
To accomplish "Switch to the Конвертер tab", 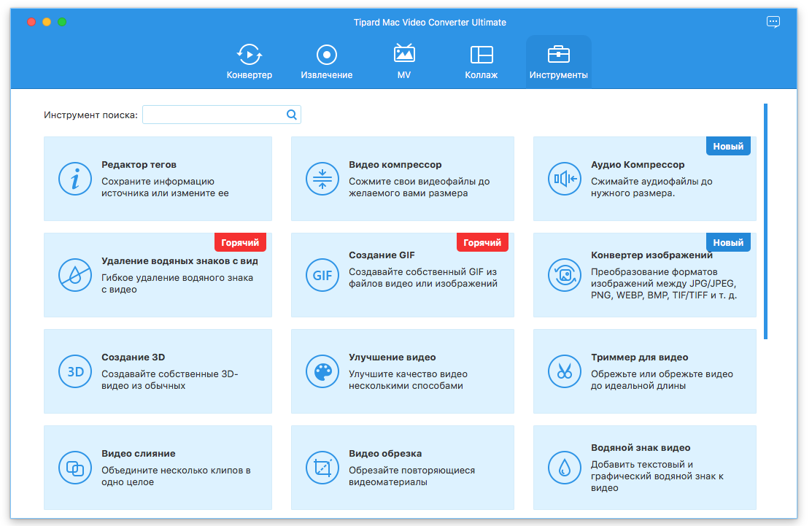I will click(x=249, y=62).
